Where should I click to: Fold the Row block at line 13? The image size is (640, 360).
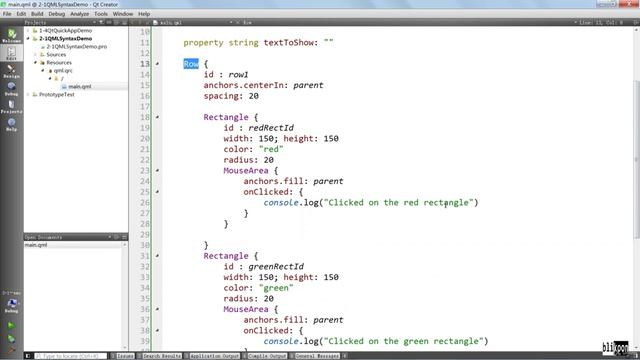[x=157, y=64]
